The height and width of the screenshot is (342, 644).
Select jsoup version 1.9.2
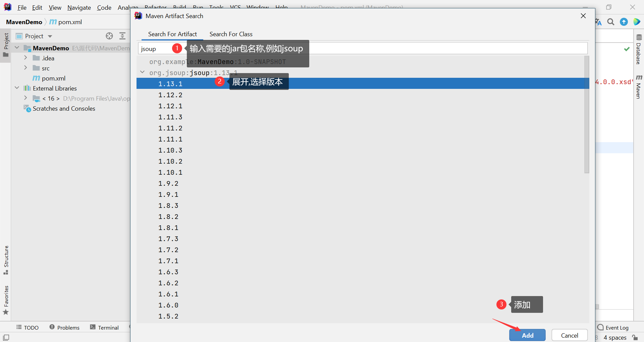coord(360,183)
